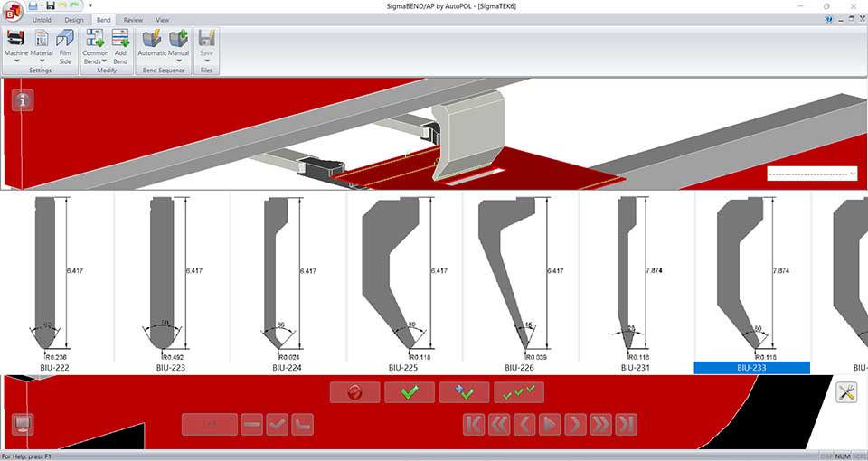This screenshot has height=461, width=868.
Task: Click Undo in the quick access toolbar
Action: [62, 5]
